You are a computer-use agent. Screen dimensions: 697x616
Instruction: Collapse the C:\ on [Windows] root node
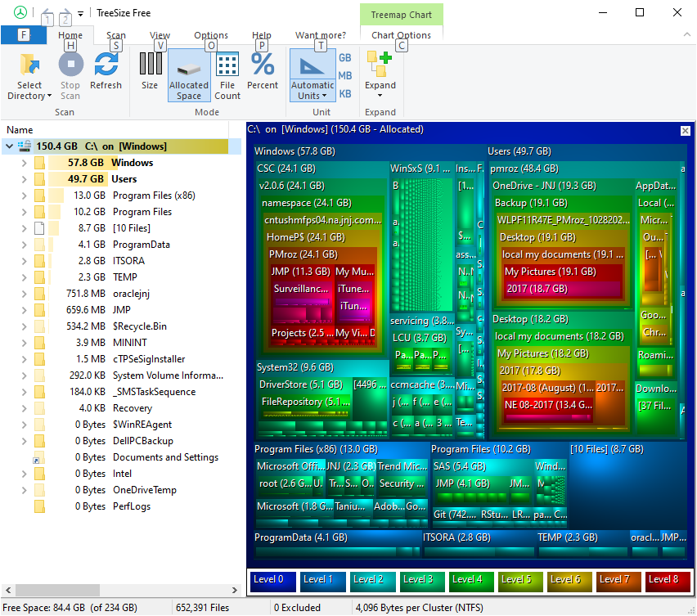9,146
